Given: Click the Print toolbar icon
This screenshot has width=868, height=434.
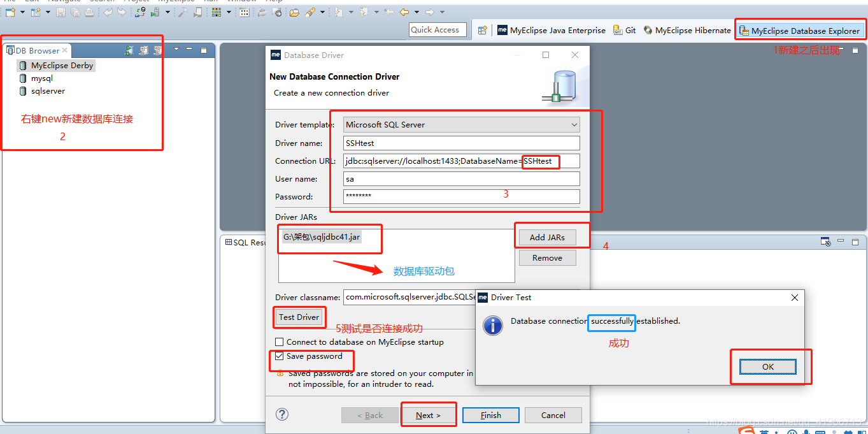Looking at the screenshot, I should pyautogui.click(x=89, y=12).
